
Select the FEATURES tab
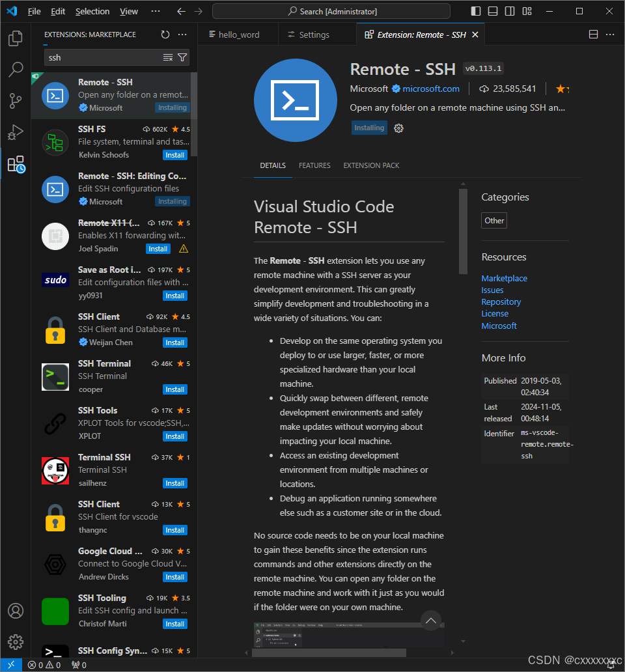314,165
